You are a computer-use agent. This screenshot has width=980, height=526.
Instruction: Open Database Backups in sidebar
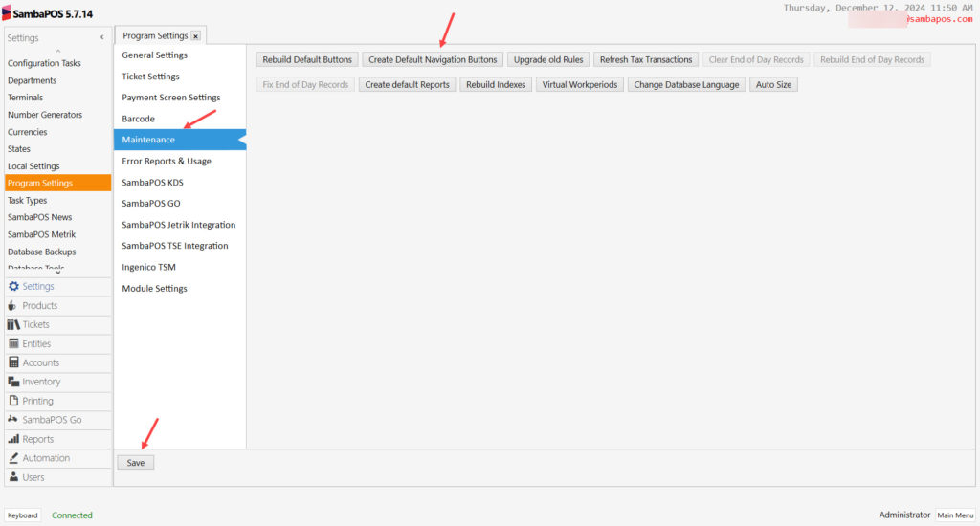(57, 252)
